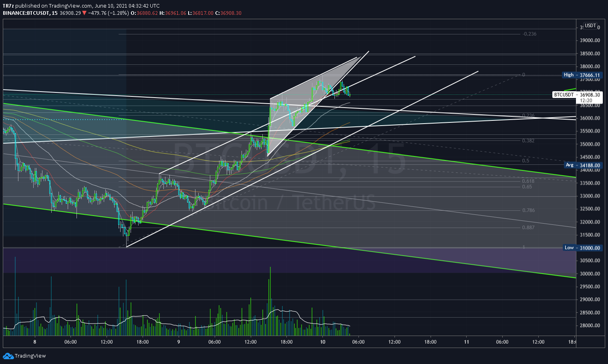Click the 0.5 Fibonacci level label

(525, 161)
